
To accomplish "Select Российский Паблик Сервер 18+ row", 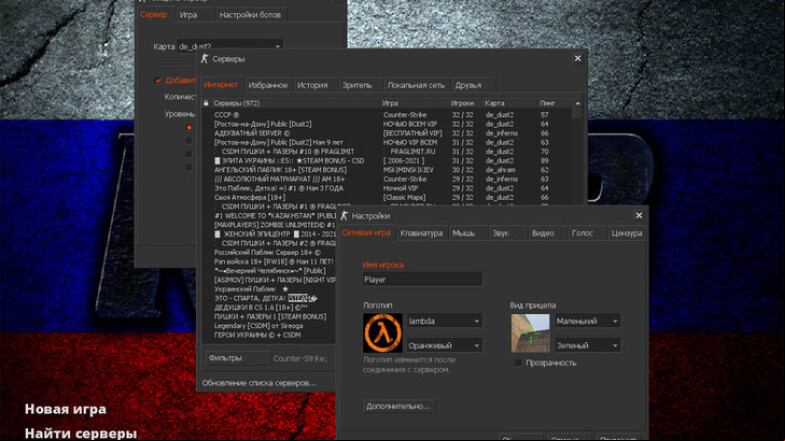I will (x=269, y=252).
